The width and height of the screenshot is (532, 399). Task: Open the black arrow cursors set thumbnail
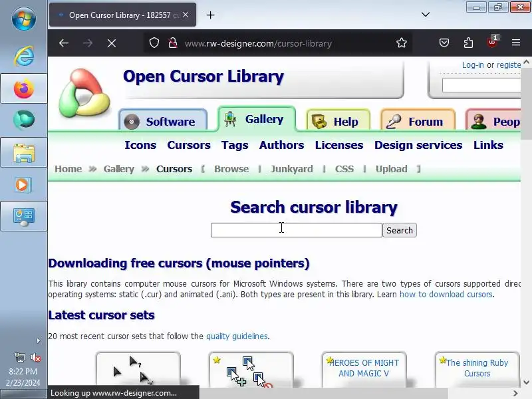point(138,370)
